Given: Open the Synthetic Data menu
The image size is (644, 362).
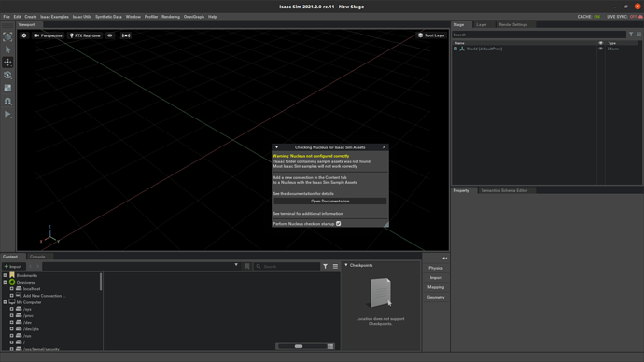Looking at the screenshot, I should click(x=108, y=17).
